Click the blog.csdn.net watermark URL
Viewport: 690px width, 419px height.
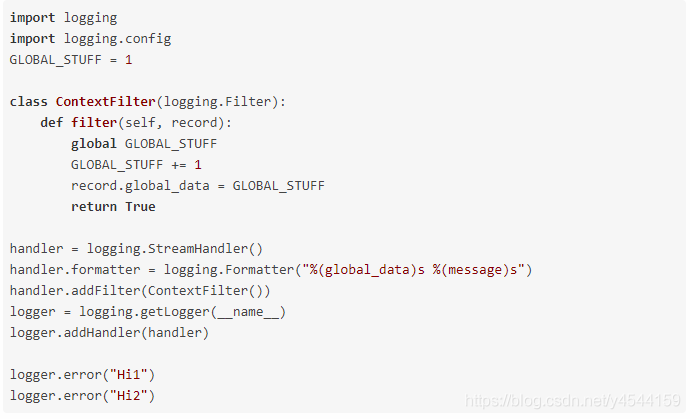click(x=573, y=401)
